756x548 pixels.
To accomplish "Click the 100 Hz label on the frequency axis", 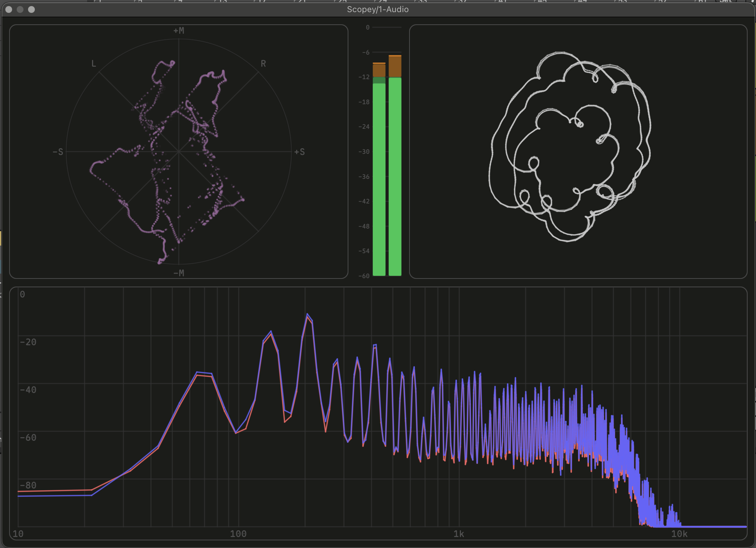I will 238,534.
